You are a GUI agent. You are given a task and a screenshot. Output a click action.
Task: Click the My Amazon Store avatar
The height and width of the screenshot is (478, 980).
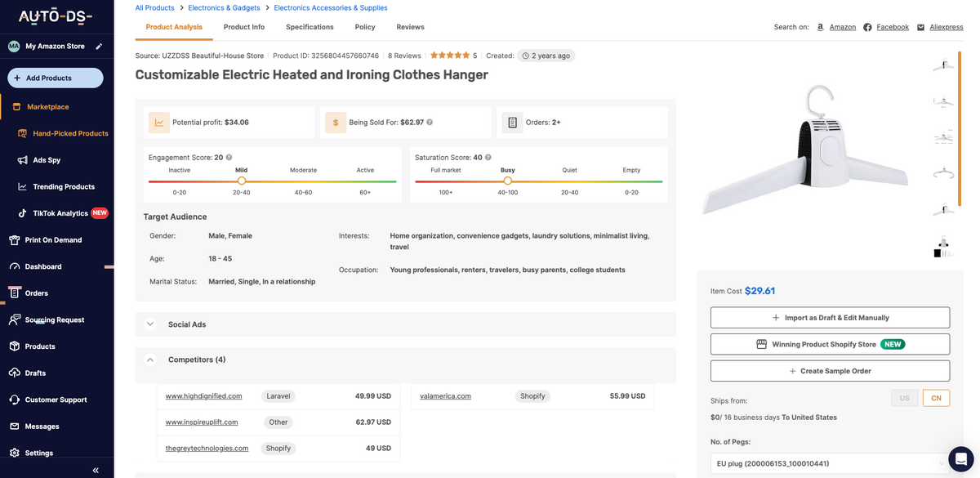tap(14, 47)
